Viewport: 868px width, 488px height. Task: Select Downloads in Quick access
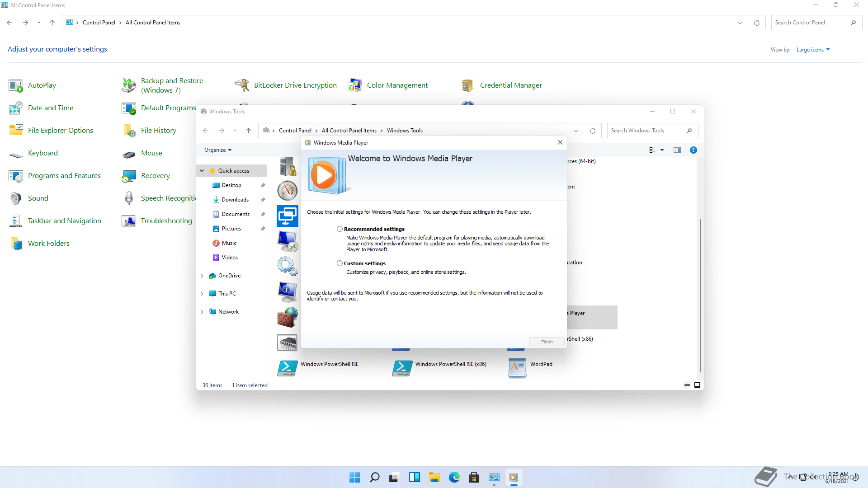(x=235, y=200)
